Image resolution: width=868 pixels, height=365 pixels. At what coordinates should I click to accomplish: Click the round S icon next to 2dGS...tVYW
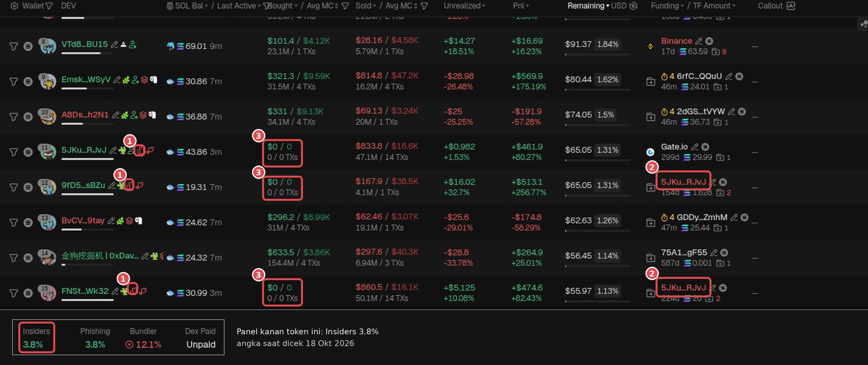[742, 112]
